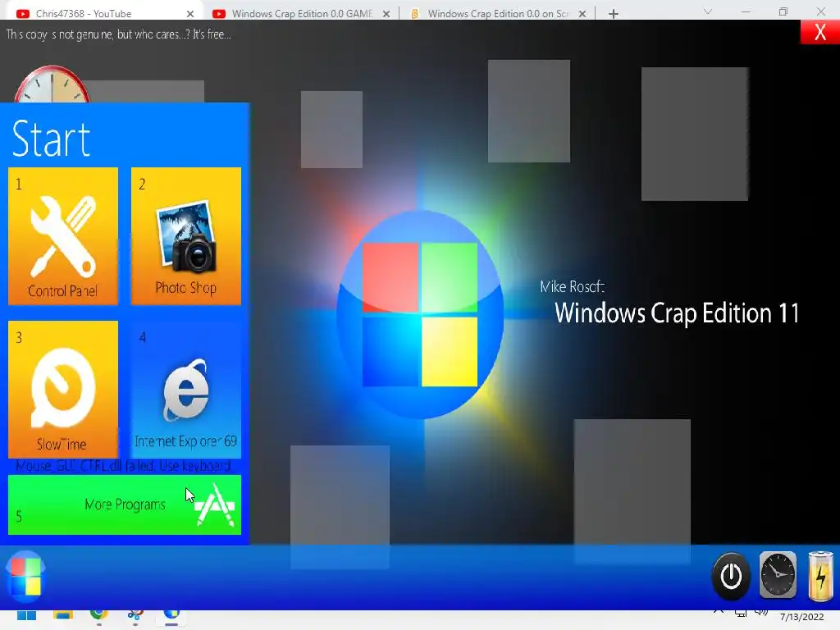Click the Start heading text

click(51, 139)
